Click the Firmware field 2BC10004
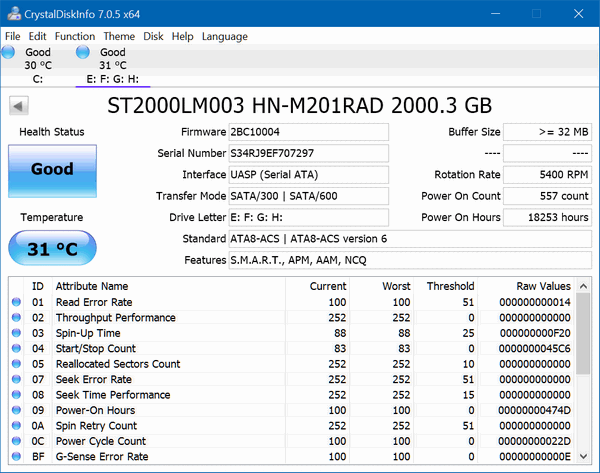Image resolution: width=600 pixels, height=473 pixels. click(x=308, y=132)
